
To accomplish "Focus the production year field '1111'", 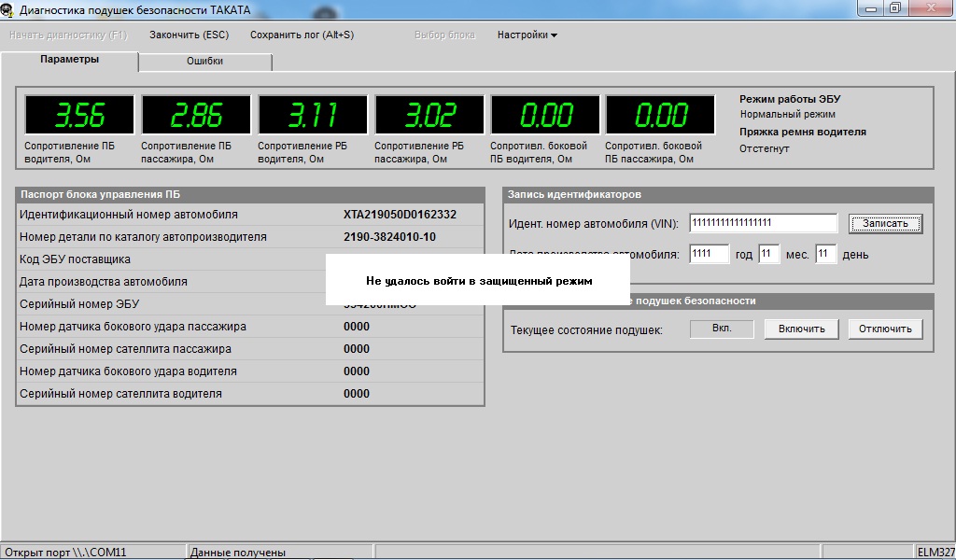I will 710,254.
